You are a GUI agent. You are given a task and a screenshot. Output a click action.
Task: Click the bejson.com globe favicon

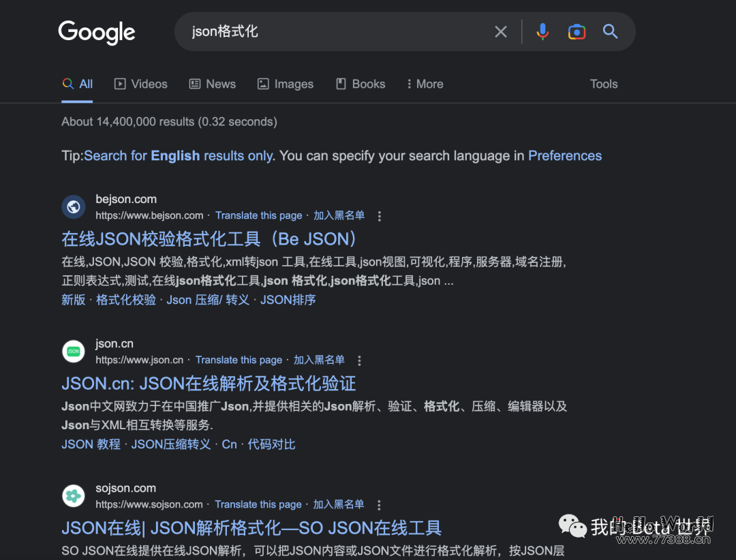click(x=74, y=207)
